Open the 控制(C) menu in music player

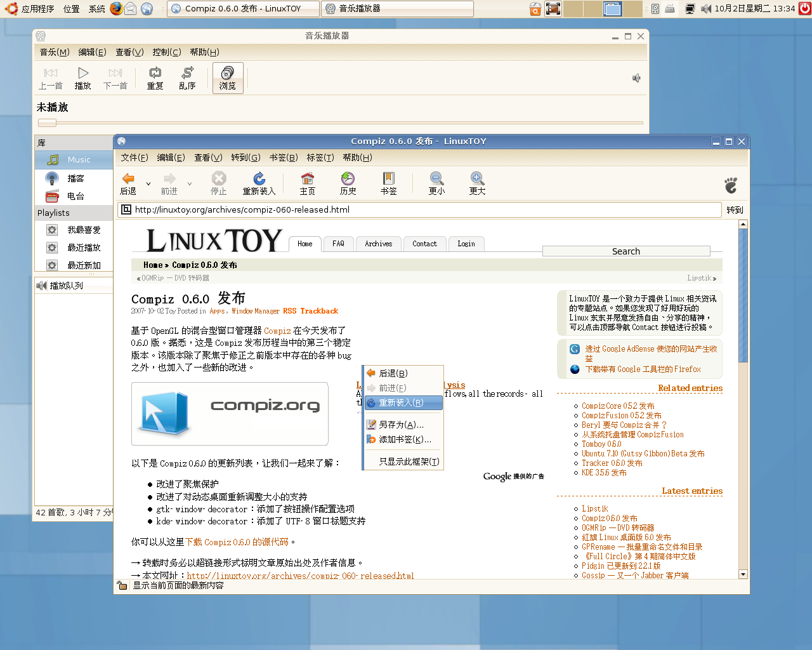tap(167, 52)
